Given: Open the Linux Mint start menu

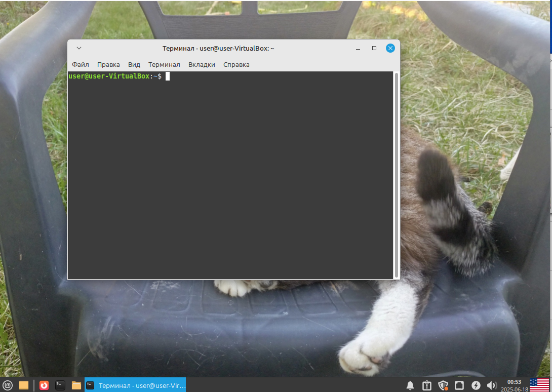Looking at the screenshot, I should (8, 385).
